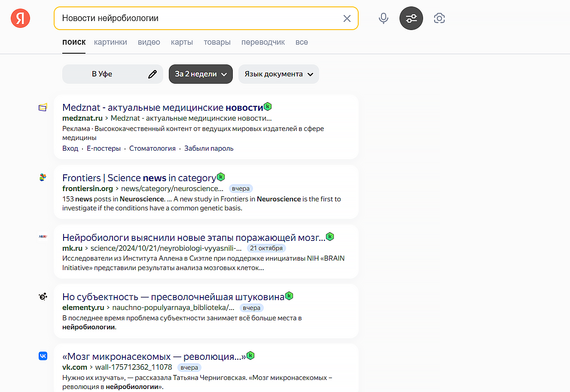Screen dimensions: 570x392
Task: Click the вчера date label on vk.com result
Action: point(189,368)
